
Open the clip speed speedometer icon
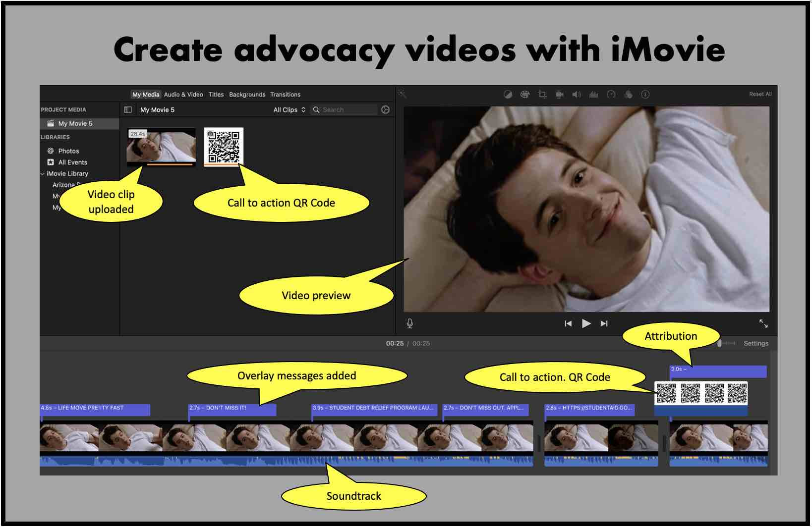tap(611, 95)
